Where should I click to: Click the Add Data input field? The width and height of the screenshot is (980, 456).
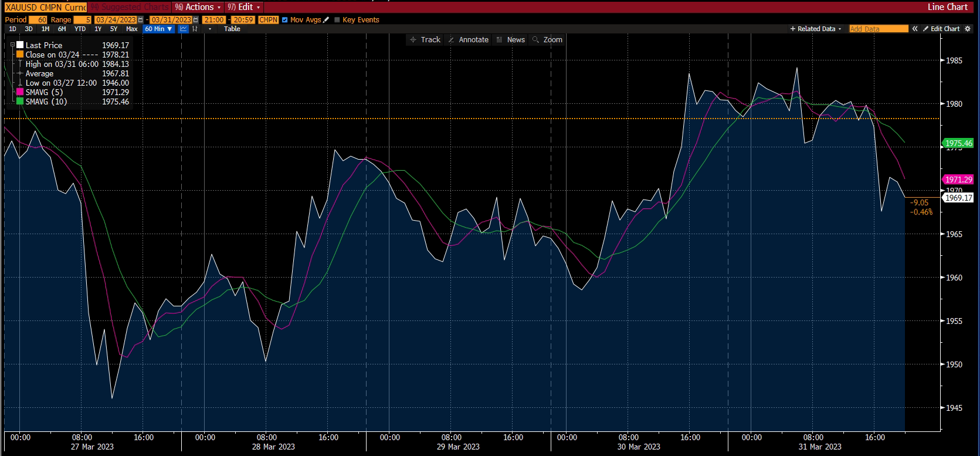(x=878, y=29)
